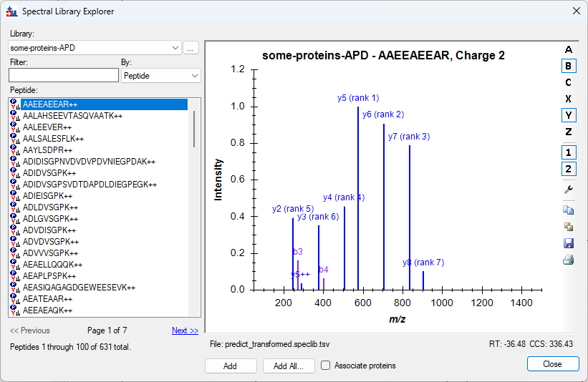Click the copy metafile icon

pos(569,227)
